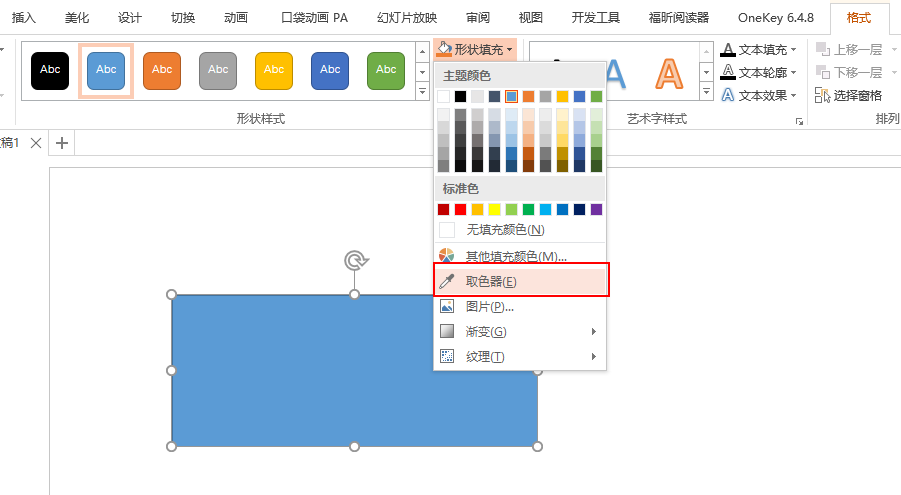Select 无填充颜色(N) option
Image resolution: width=901 pixels, height=495 pixels.
520,230
